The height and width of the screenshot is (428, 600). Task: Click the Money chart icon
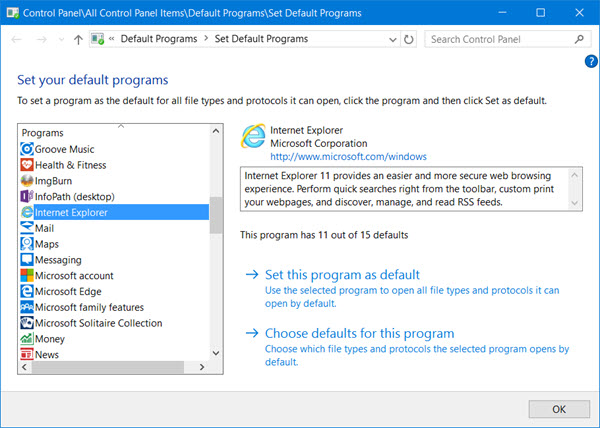tap(27, 338)
